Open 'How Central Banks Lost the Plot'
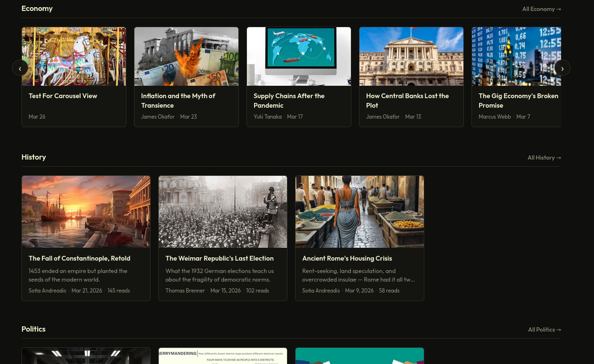This screenshot has width=594, height=364. pyautogui.click(x=407, y=101)
